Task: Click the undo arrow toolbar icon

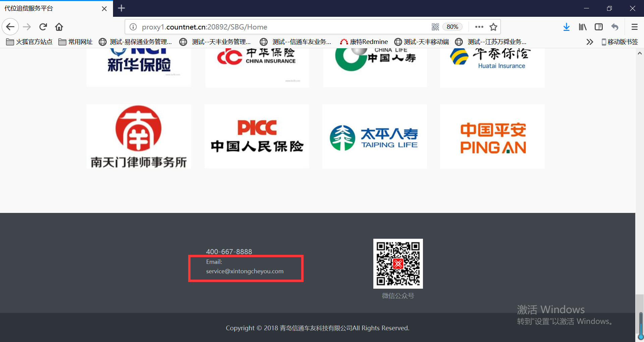Action: point(615,27)
